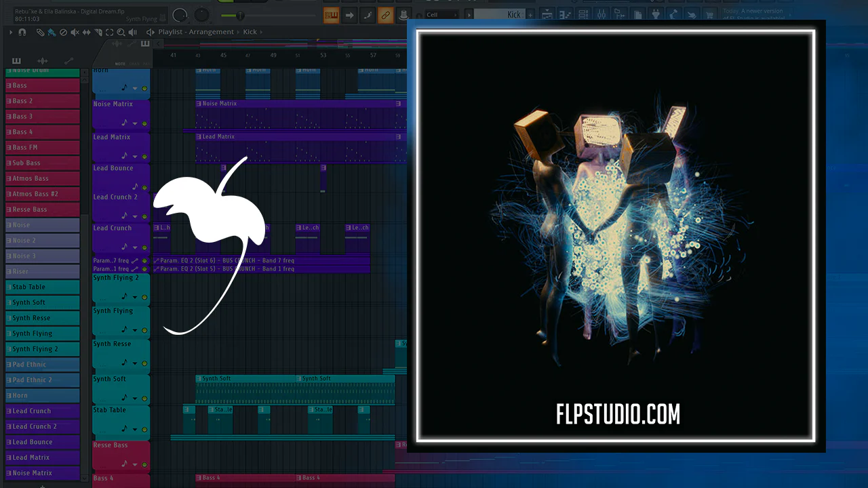
Task: Mute the Resse Bass track
Action: [144, 465]
